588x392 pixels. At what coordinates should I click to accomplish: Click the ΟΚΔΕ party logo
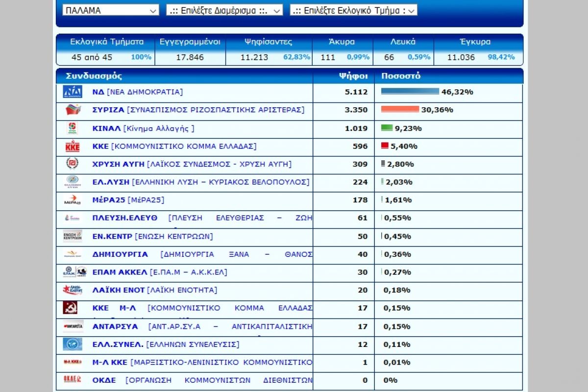tap(73, 379)
